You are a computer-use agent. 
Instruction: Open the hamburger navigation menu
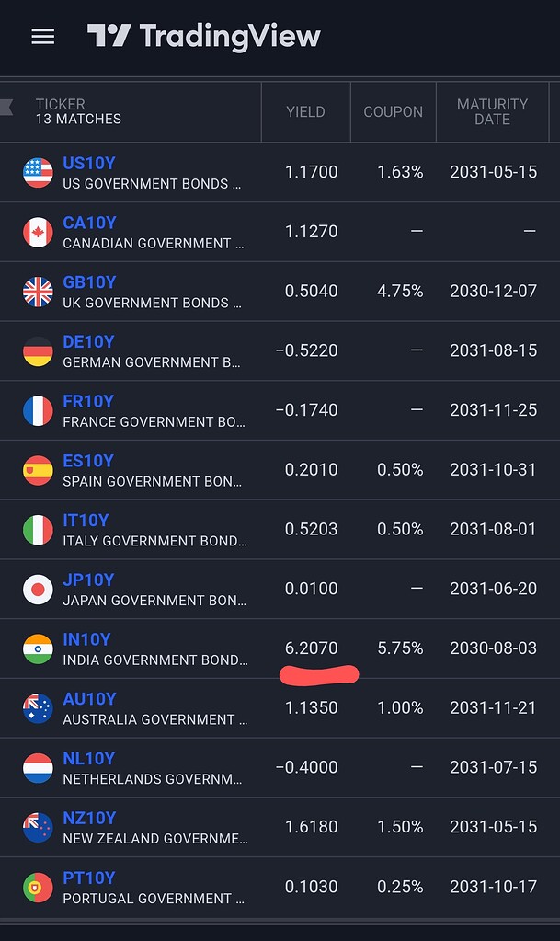(x=40, y=37)
